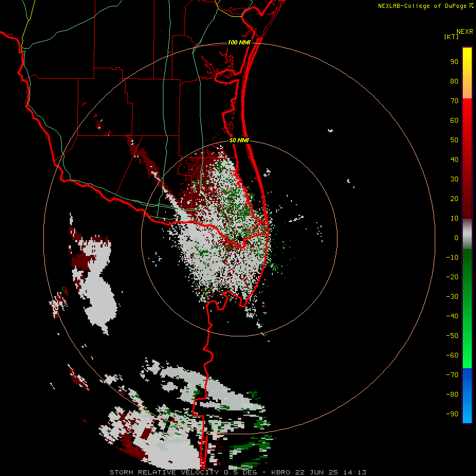Click the -10 value on the velocity scale

452,258
